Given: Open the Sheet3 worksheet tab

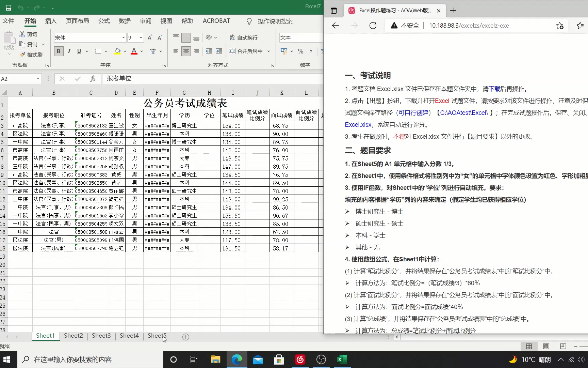Looking at the screenshot, I should coord(101,336).
